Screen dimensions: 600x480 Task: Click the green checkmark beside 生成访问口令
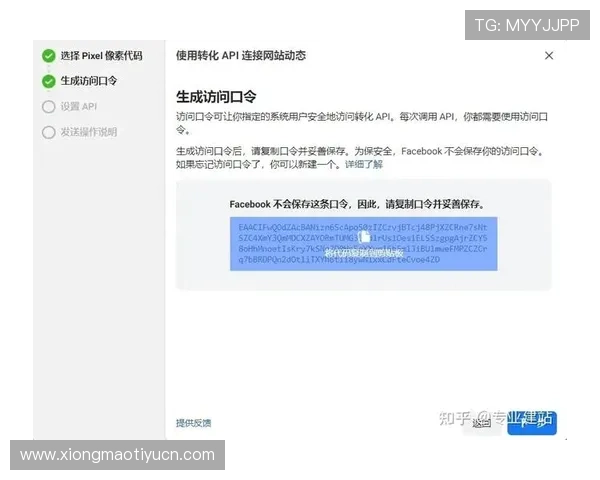(x=49, y=81)
